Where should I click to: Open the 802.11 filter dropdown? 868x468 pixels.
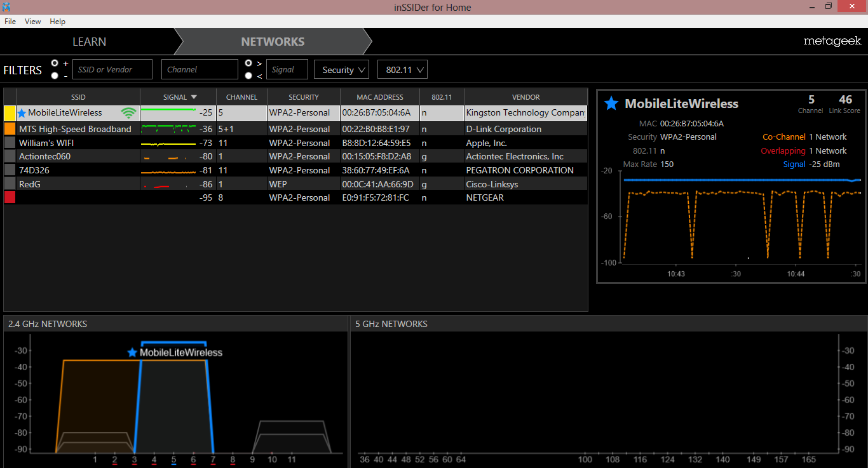(402, 70)
